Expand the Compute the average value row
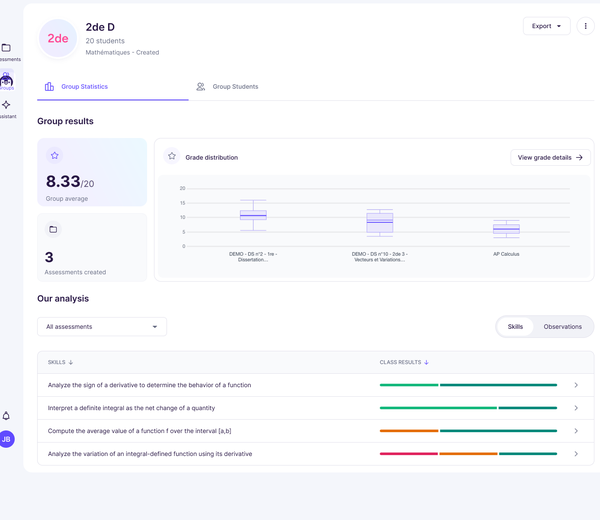600x520 pixels. pos(576,431)
